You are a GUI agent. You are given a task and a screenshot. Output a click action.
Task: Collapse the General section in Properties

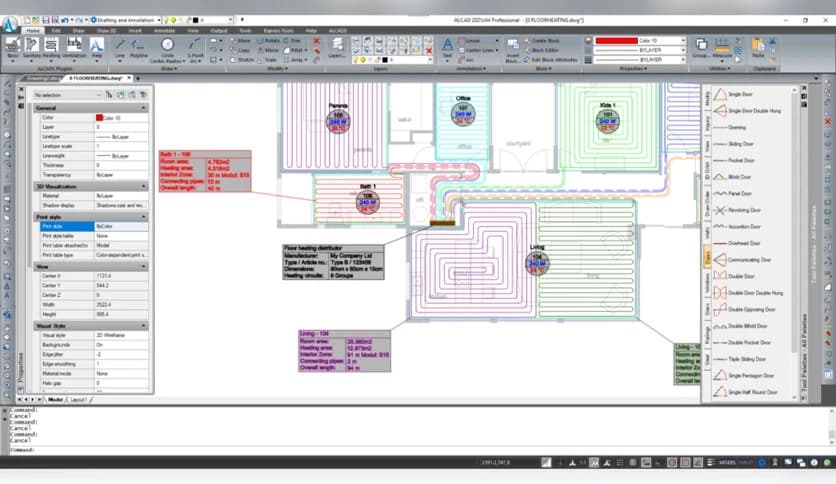[143, 108]
